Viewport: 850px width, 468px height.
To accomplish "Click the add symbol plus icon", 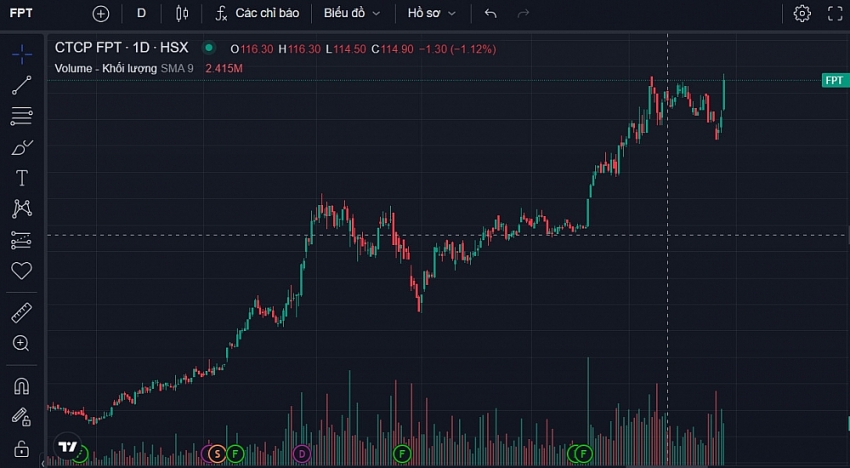I will click(100, 14).
